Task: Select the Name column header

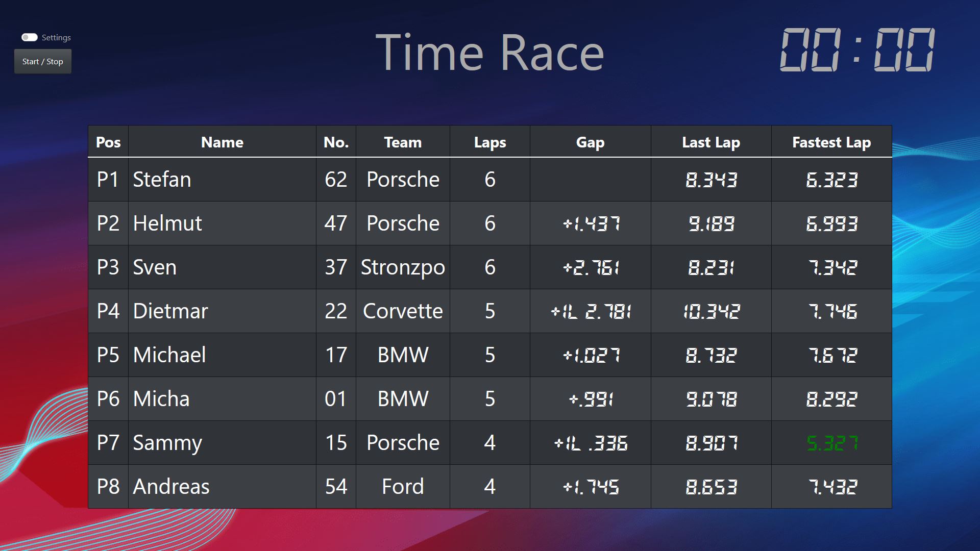Action: [x=222, y=142]
